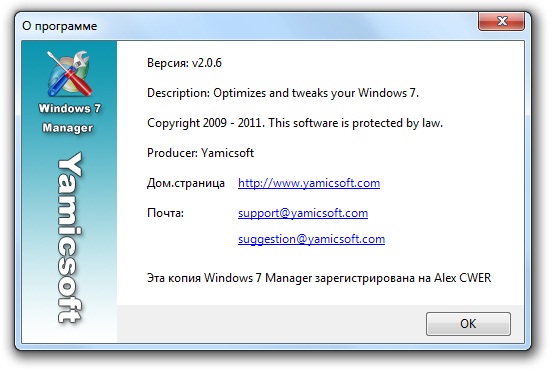Screen dimensions: 552x371
Task: Open the http://www.yamicsoft.com homepage link
Action: (309, 183)
